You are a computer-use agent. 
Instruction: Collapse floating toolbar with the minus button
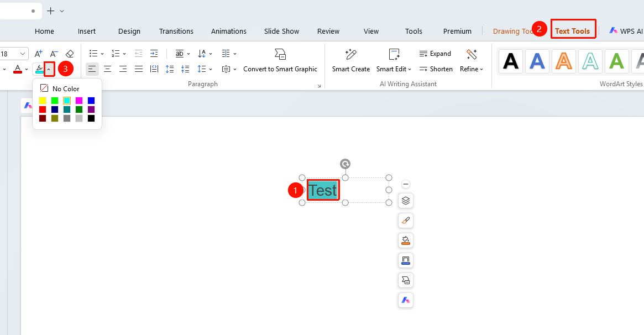click(406, 184)
